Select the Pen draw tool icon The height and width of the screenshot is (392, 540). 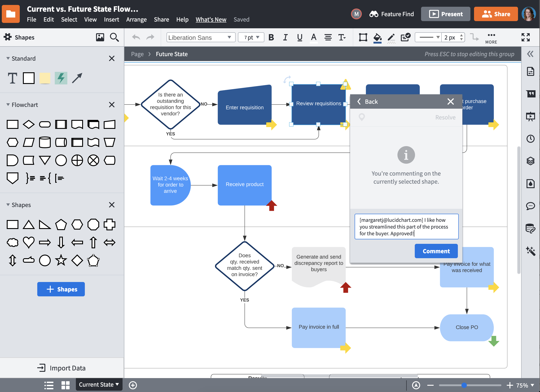[x=391, y=37]
